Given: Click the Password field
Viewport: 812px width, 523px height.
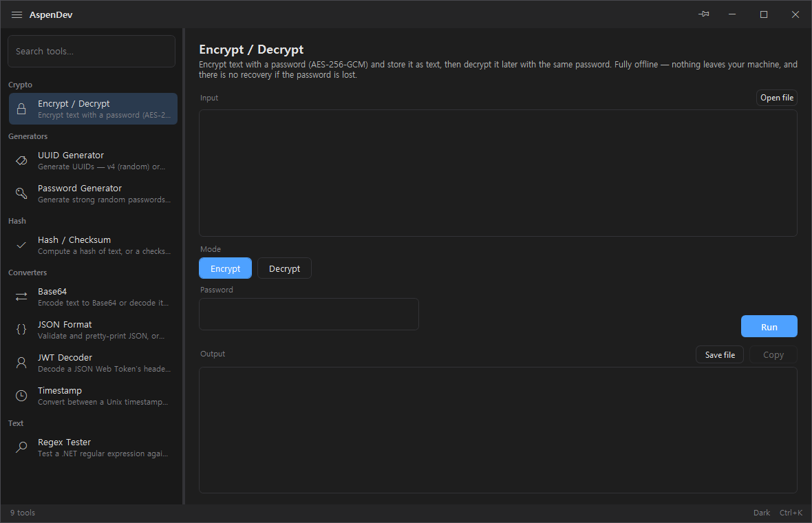Looking at the screenshot, I should pos(309,314).
